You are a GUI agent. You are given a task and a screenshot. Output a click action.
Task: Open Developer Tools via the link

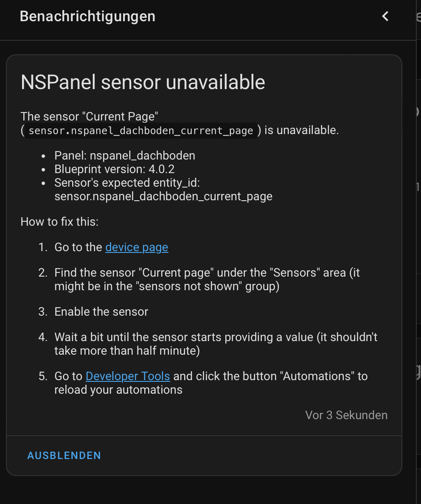pos(127,376)
